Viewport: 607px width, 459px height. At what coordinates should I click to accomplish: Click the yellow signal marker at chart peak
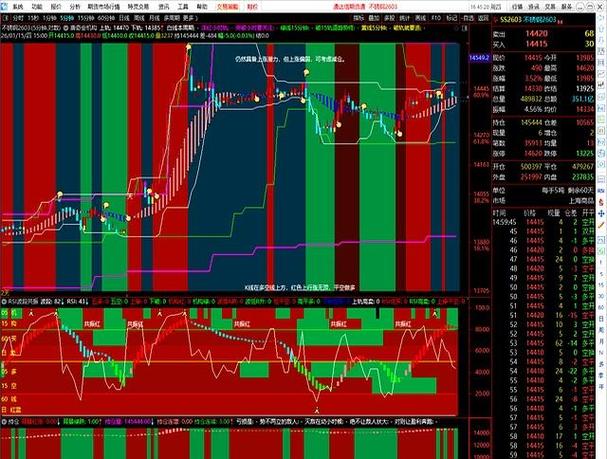point(189,47)
